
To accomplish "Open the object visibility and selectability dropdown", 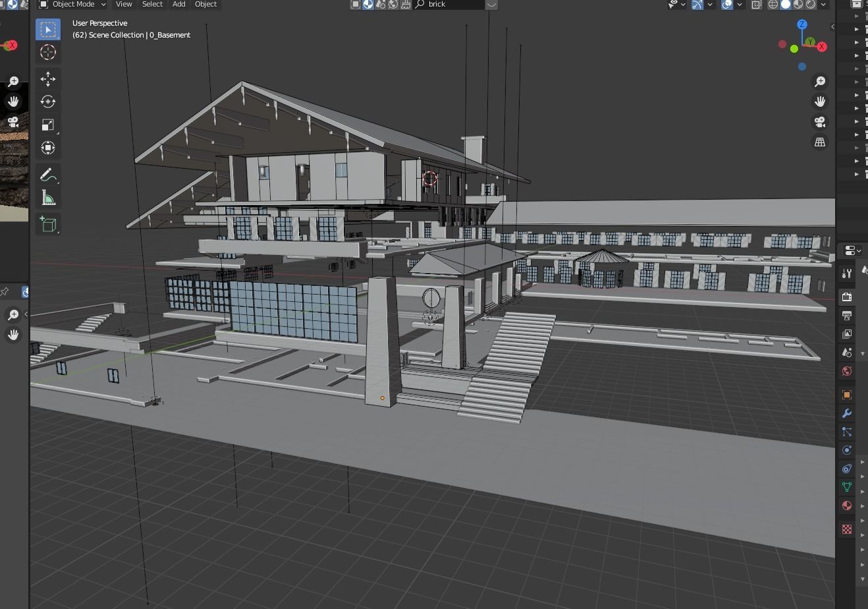I will [676, 4].
